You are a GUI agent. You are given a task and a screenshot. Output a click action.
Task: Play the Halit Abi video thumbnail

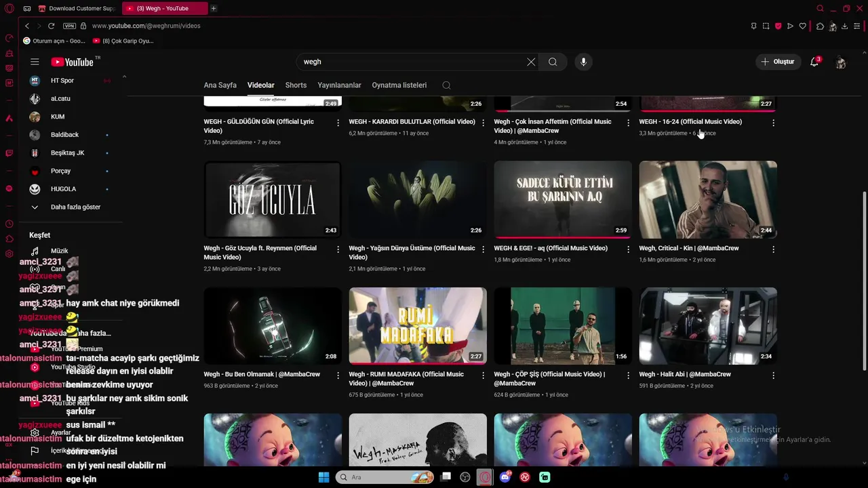click(x=708, y=326)
